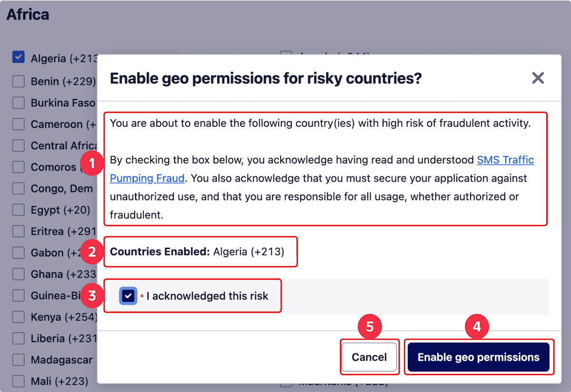Check the Congo, Dem checkbox
Image resolution: width=571 pixels, height=392 pixels.
(x=18, y=188)
